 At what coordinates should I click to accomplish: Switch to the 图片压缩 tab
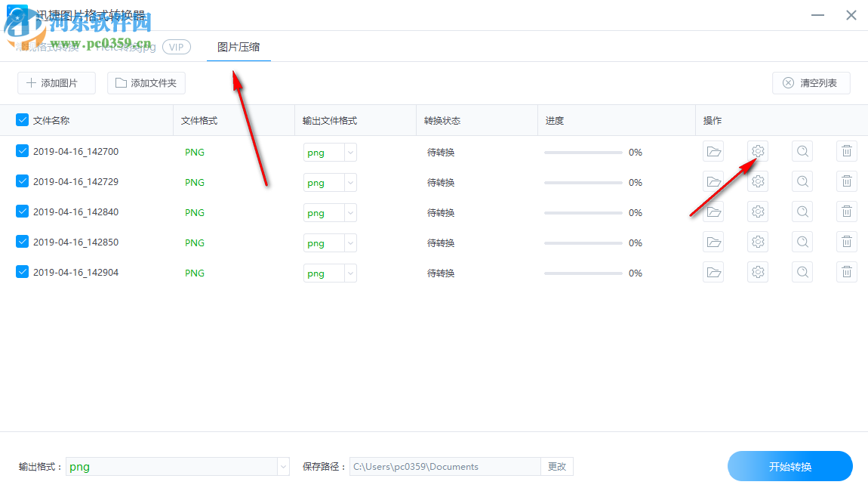point(238,47)
